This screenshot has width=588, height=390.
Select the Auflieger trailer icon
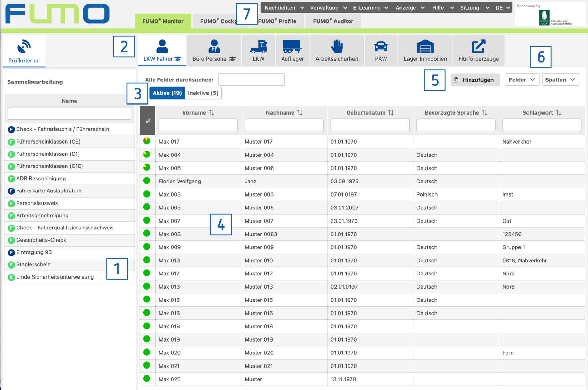(292, 47)
